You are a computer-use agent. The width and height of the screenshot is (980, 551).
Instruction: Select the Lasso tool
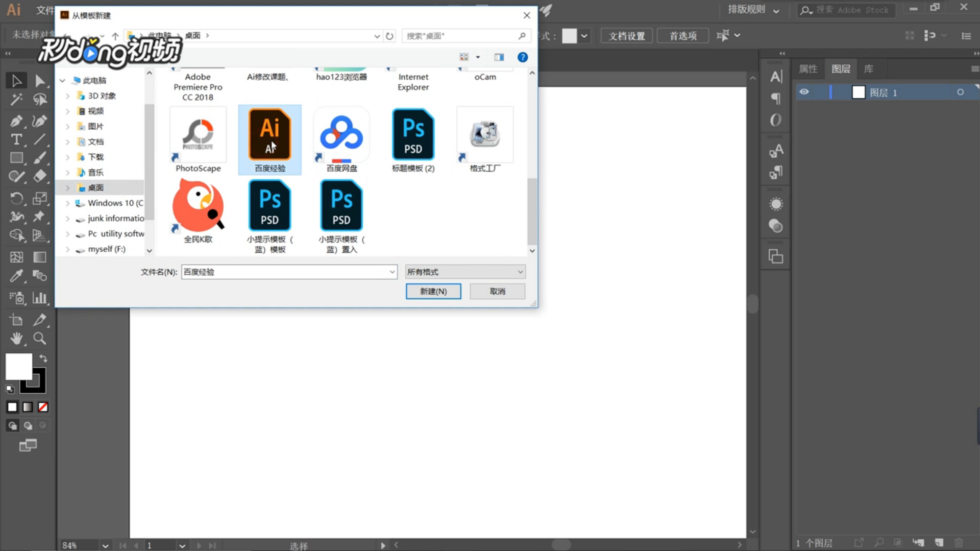click(x=40, y=100)
